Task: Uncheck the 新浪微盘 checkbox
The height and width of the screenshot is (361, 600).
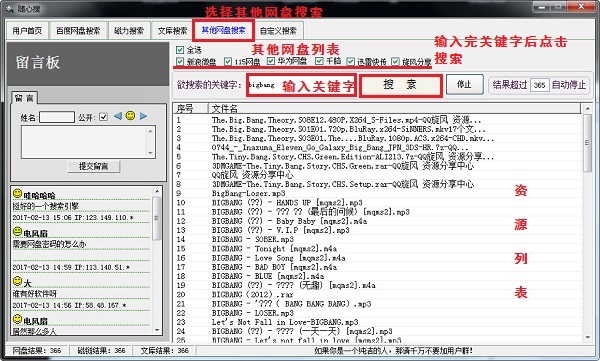Action: coord(180,61)
